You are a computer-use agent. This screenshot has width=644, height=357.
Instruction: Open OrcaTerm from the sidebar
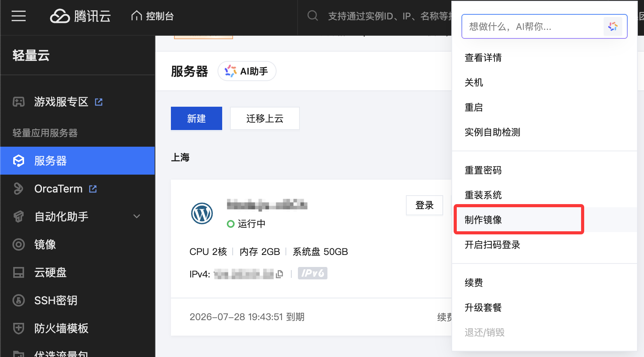(58, 189)
